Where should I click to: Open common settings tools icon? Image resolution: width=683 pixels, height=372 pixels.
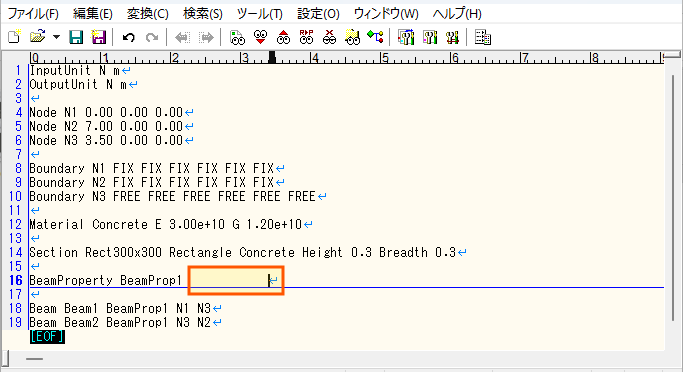(x=429, y=37)
